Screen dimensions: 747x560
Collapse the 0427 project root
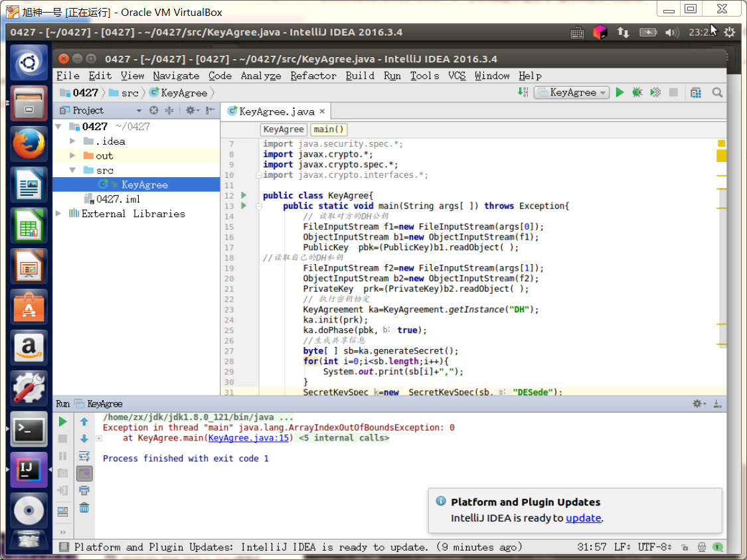(58, 127)
